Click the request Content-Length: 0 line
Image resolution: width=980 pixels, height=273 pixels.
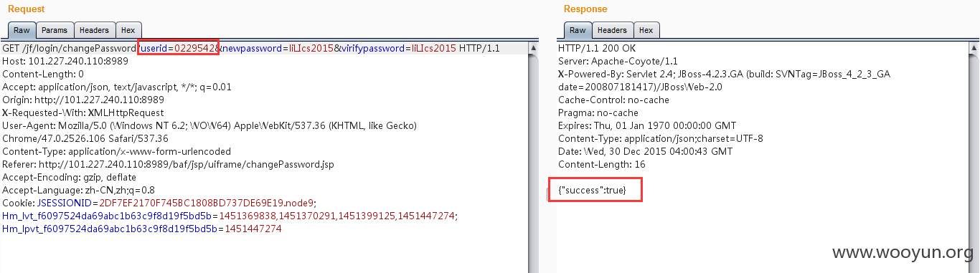[43, 75]
